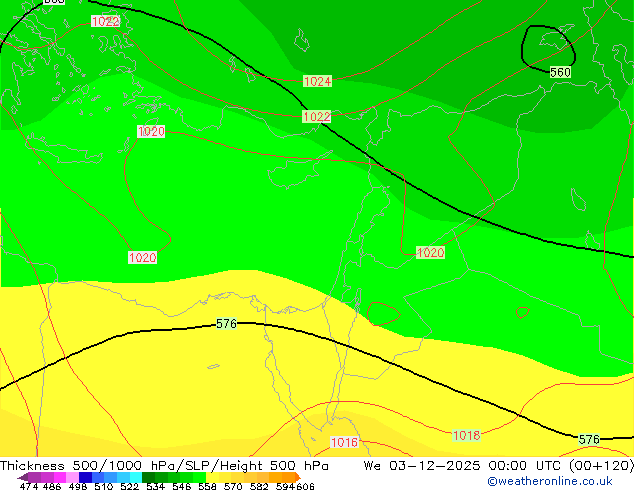Click the 576 label beside the 1018 isobar
Screen dimensions: 634x490
589,439
